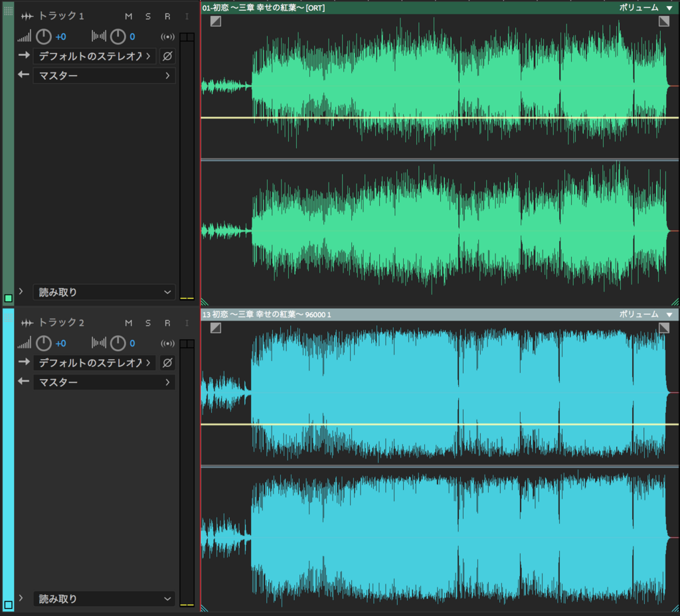Solo Track 2 with S button
This screenshot has width=680, height=616.
click(148, 323)
